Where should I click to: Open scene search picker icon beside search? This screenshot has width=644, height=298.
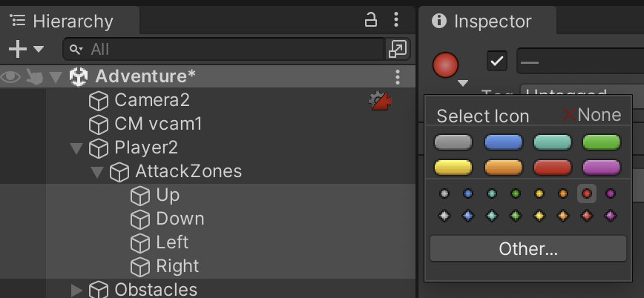(398, 49)
